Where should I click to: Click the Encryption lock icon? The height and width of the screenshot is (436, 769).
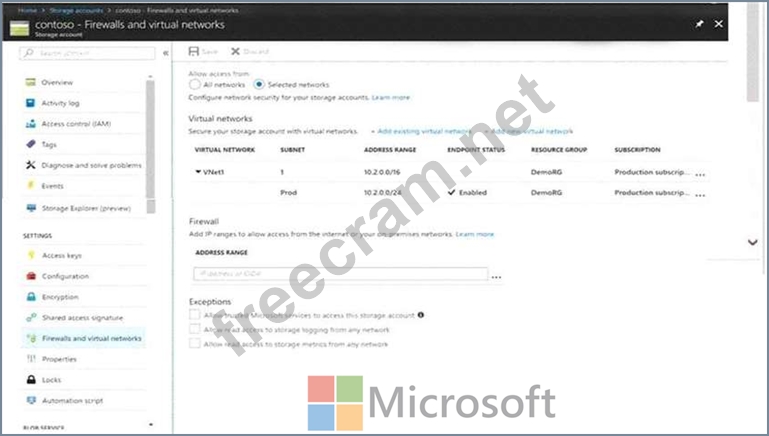click(x=31, y=297)
